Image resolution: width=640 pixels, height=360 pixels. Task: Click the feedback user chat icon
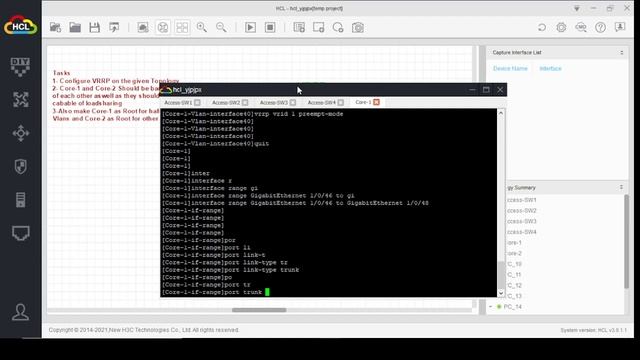click(x=620, y=27)
